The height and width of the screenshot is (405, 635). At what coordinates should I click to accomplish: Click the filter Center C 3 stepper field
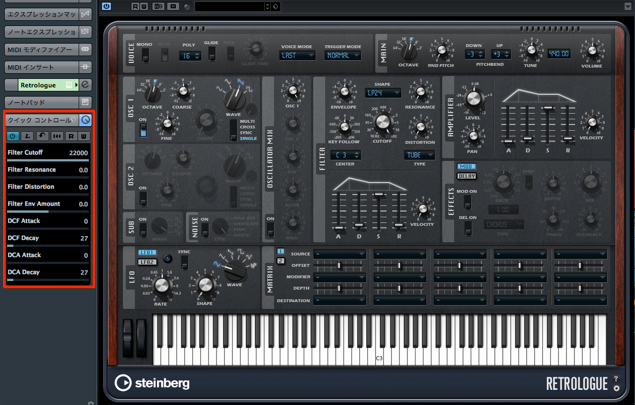(345, 155)
